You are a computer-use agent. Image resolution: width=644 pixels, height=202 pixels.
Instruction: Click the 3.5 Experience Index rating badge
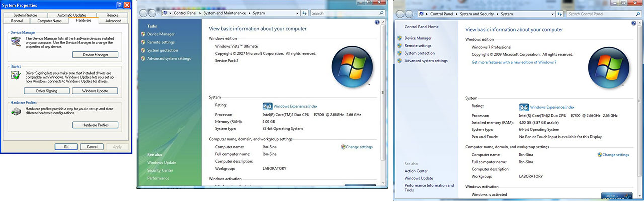524,107
